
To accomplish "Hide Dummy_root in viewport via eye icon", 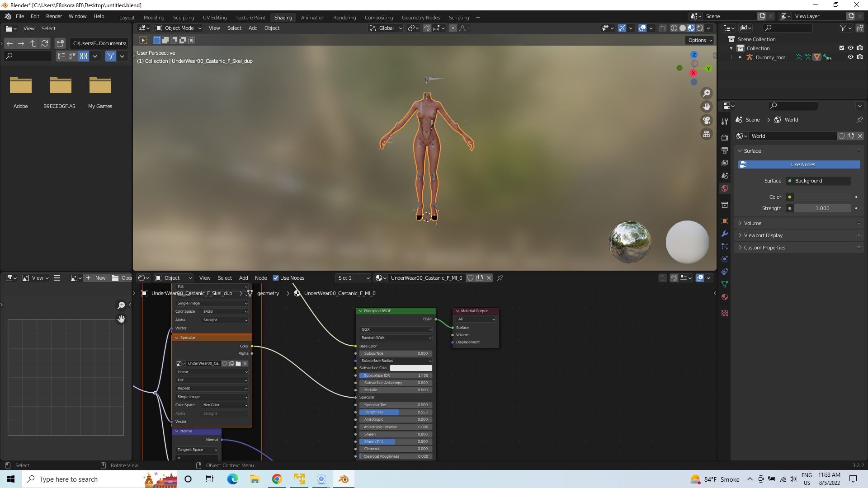I will tap(850, 57).
